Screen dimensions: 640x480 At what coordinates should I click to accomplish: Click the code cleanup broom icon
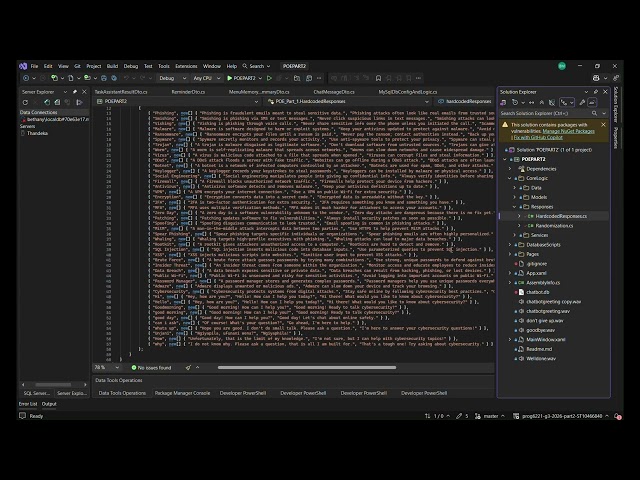[188, 368]
